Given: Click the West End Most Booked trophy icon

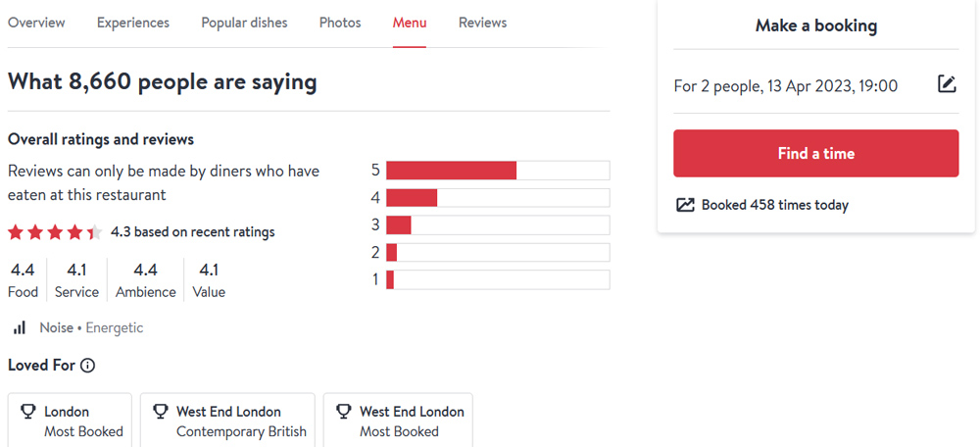Looking at the screenshot, I should pyautogui.click(x=343, y=413).
